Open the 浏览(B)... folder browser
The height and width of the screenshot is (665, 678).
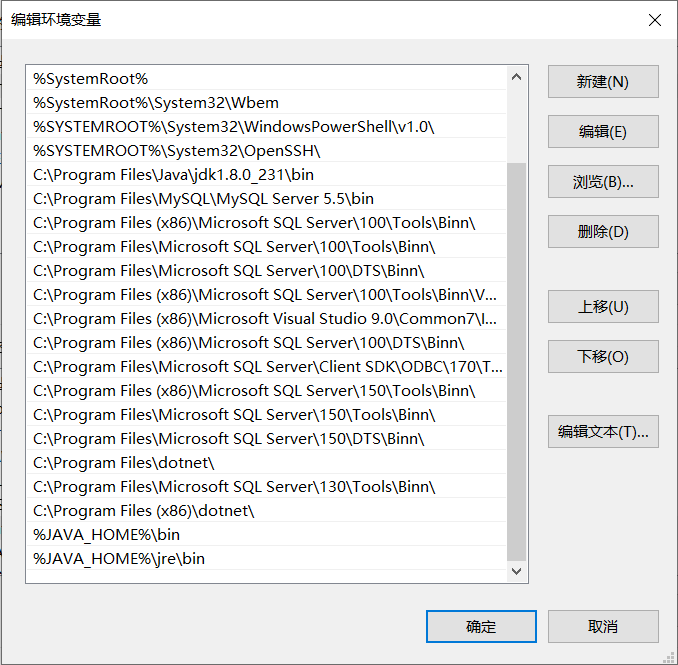click(603, 182)
